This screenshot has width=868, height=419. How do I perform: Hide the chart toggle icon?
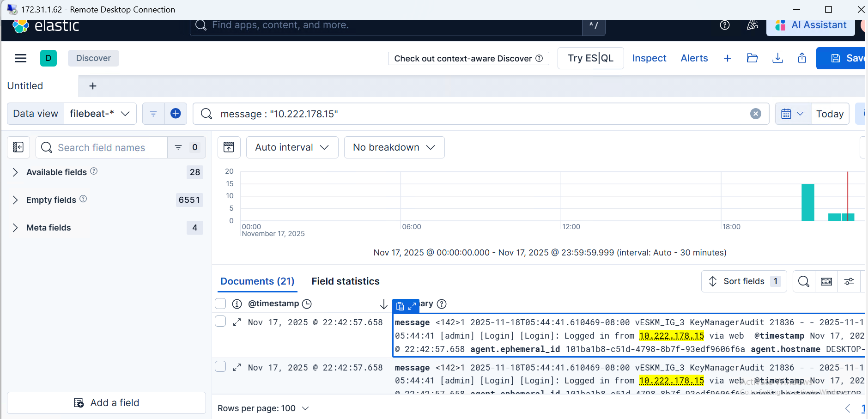(x=229, y=147)
